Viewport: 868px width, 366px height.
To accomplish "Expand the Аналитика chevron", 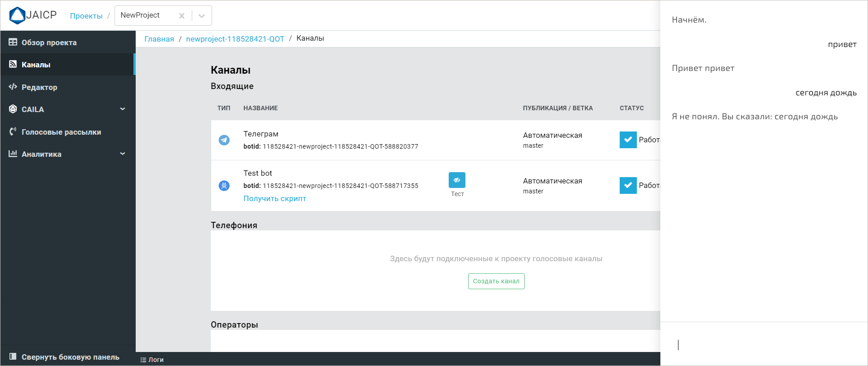I will [123, 154].
